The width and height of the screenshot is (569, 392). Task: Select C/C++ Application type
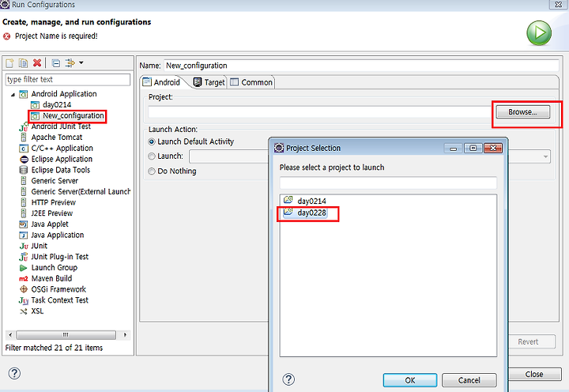click(x=62, y=149)
